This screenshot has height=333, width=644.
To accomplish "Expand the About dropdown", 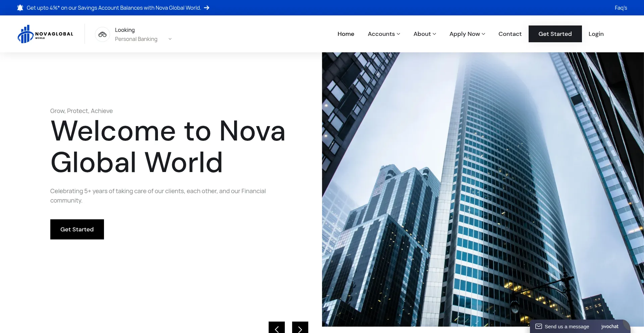I will pyautogui.click(x=424, y=34).
